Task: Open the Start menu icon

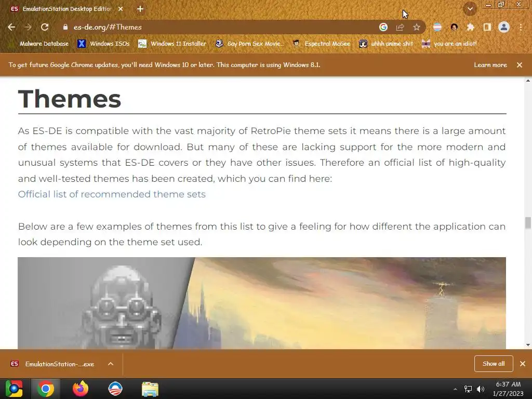Action: (14, 389)
